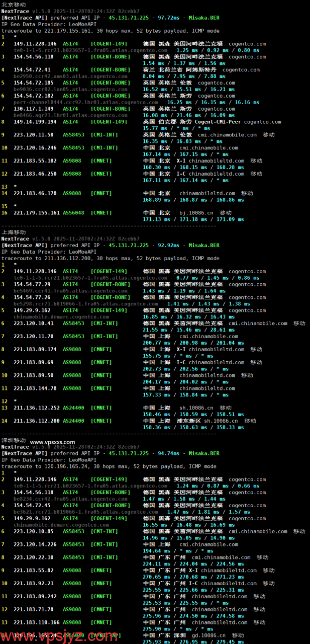310x644 pixels.
Task: Click hop IP 211.136.112.252
Action: tap(37, 408)
